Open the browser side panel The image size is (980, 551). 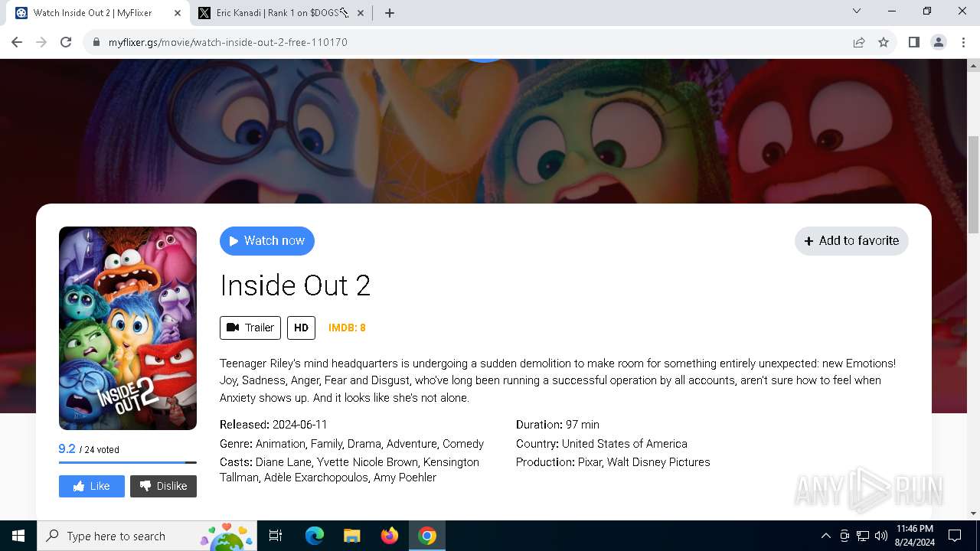pos(913,42)
